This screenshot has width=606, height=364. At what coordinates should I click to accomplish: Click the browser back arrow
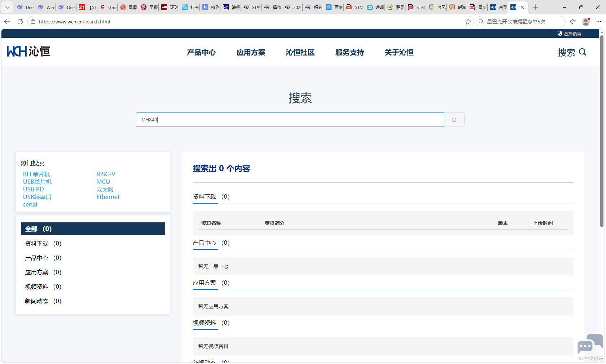[7, 22]
